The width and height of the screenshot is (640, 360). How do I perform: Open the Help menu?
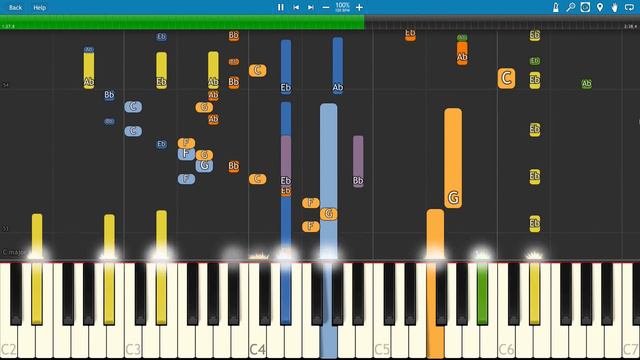40,7
